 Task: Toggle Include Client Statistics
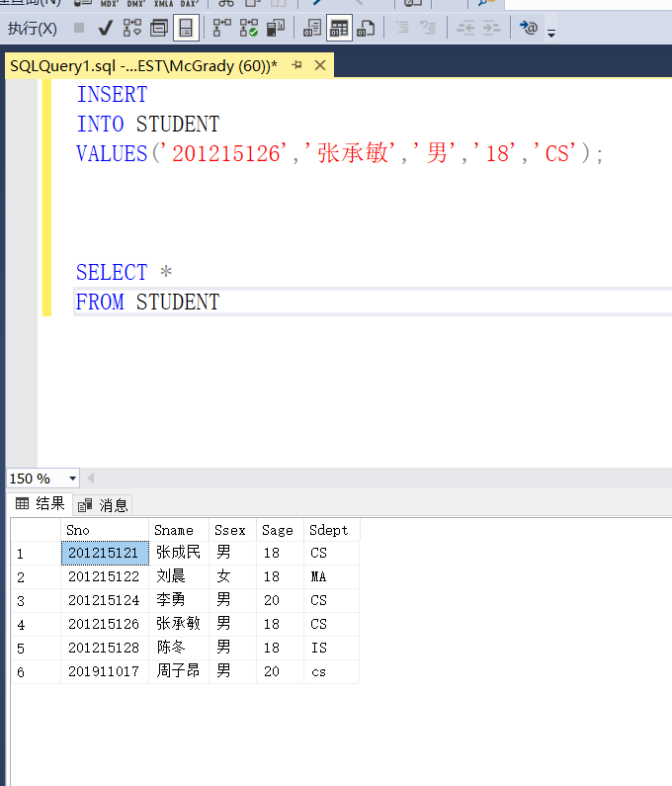276,28
